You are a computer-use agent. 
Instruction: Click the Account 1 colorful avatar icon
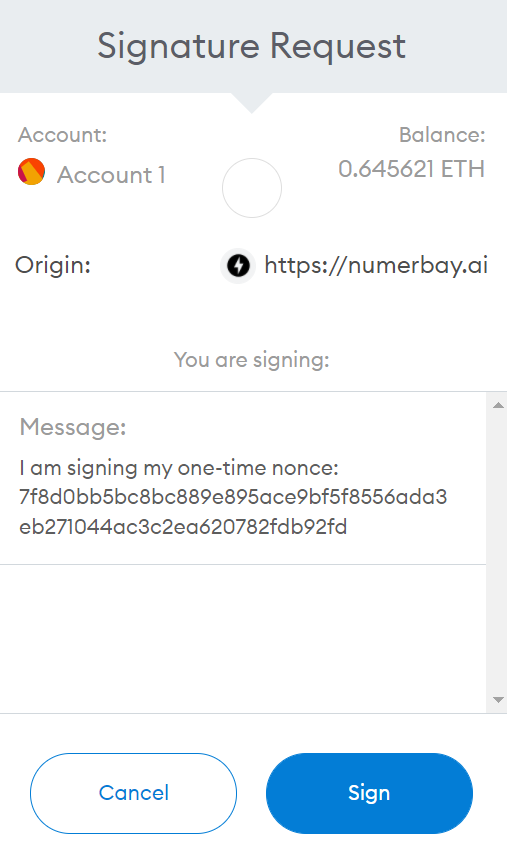pos(31,172)
